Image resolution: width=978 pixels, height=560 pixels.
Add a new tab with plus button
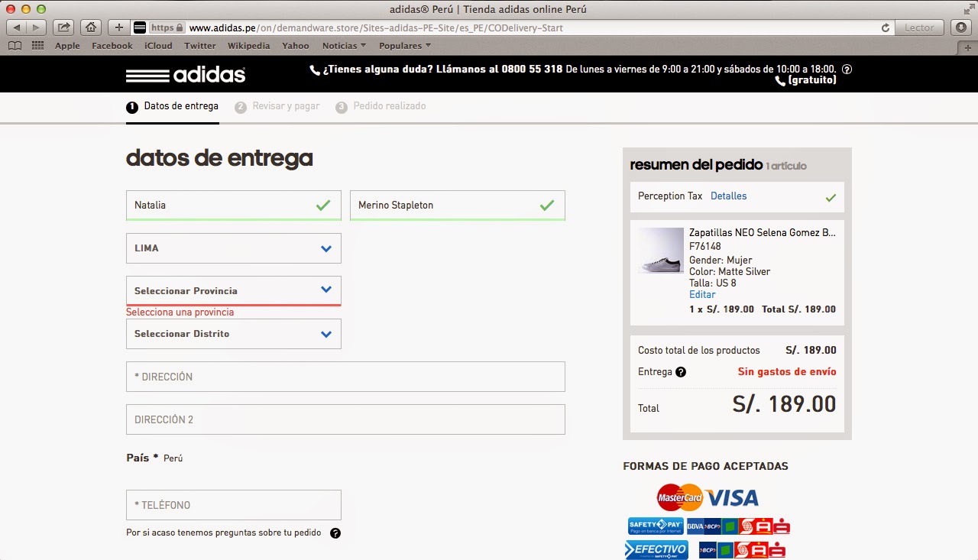click(x=968, y=47)
